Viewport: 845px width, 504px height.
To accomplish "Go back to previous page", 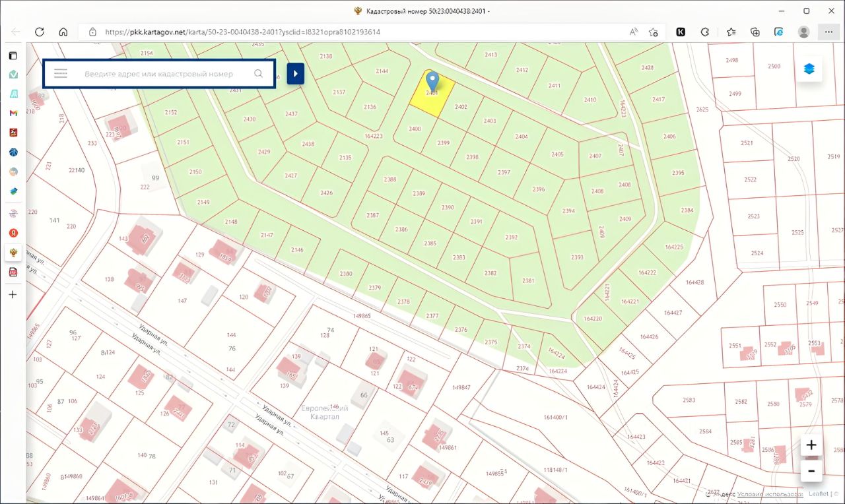I will coord(16,32).
